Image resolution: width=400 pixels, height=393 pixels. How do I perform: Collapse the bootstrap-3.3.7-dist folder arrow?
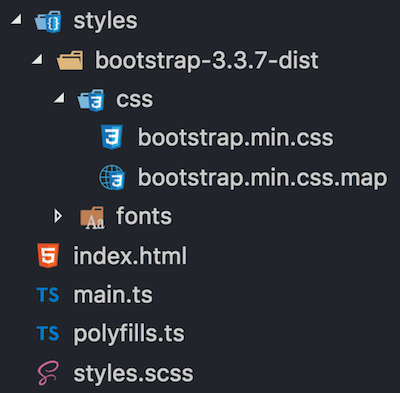click(x=37, y=59)
